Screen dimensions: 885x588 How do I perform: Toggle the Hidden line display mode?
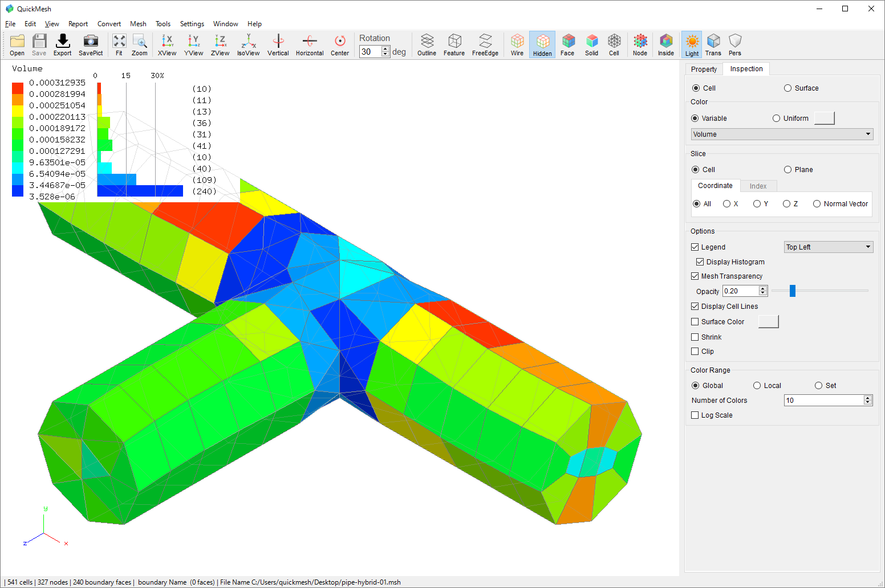pyautogui.click(x=542, y=44)
